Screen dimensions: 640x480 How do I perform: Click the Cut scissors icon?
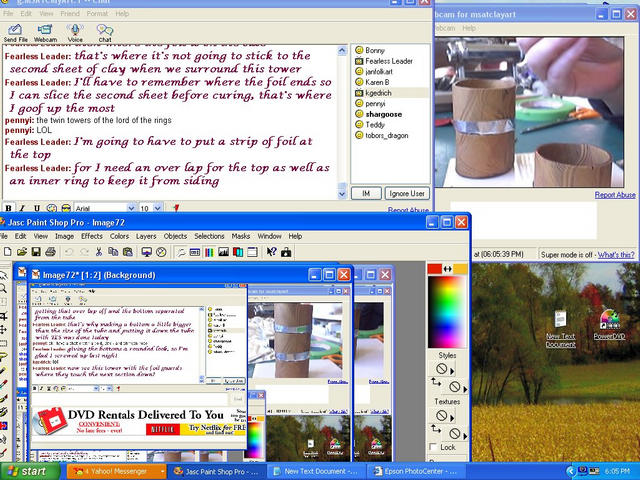click(98, 252)
